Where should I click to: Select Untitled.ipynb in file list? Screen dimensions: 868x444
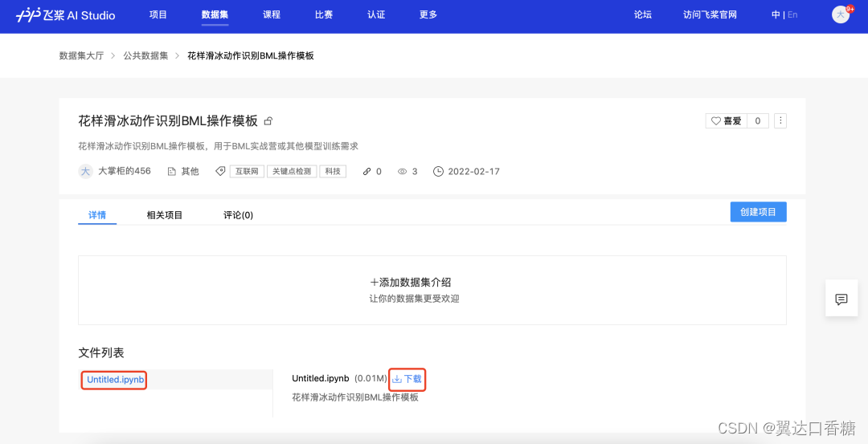(x=115, y=379)
